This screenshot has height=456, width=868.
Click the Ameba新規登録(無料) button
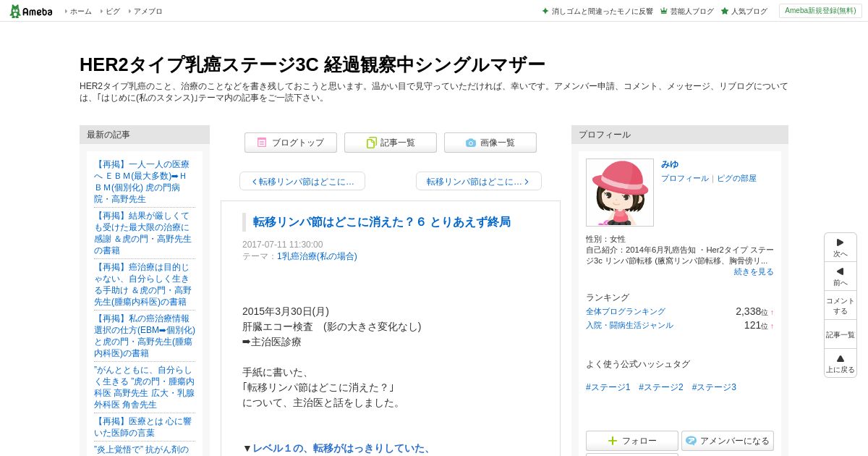820,11
